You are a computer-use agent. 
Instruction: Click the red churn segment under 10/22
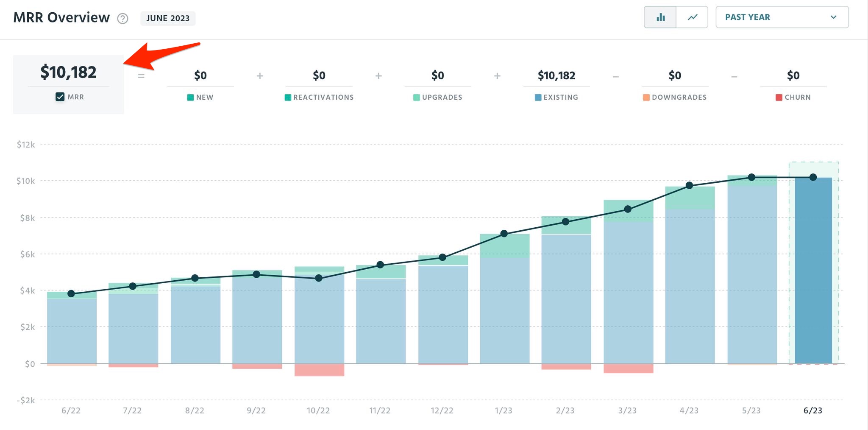319,370
